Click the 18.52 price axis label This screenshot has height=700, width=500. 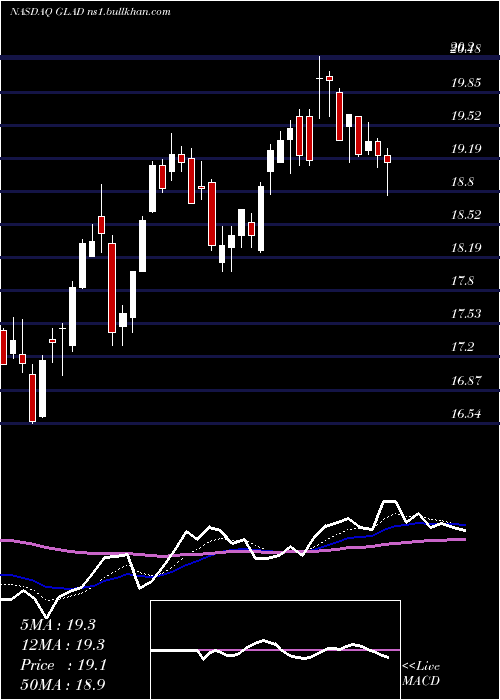[x=466, y=215]
